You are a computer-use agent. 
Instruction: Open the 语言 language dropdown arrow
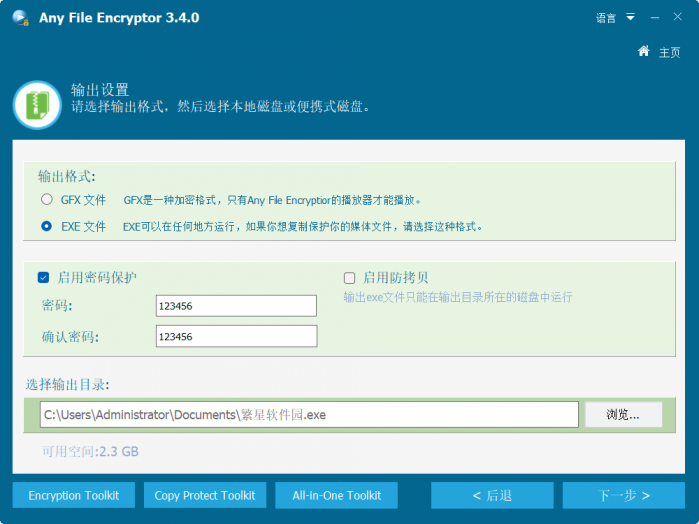pos(630,17)
